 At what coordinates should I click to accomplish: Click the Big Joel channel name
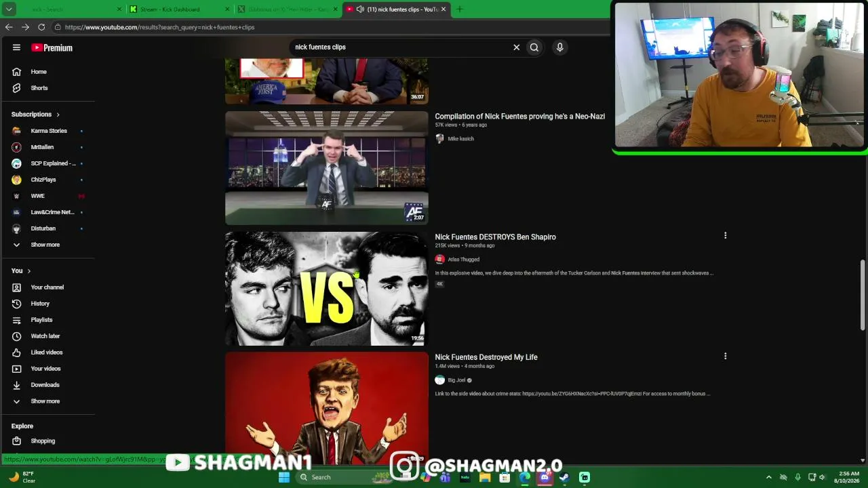click(x=456, y=380)
